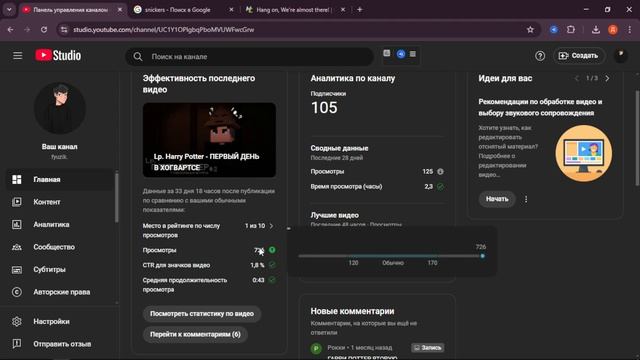Open Настройки in the sidebar
The image size is (640, 360).
point(60,322)
